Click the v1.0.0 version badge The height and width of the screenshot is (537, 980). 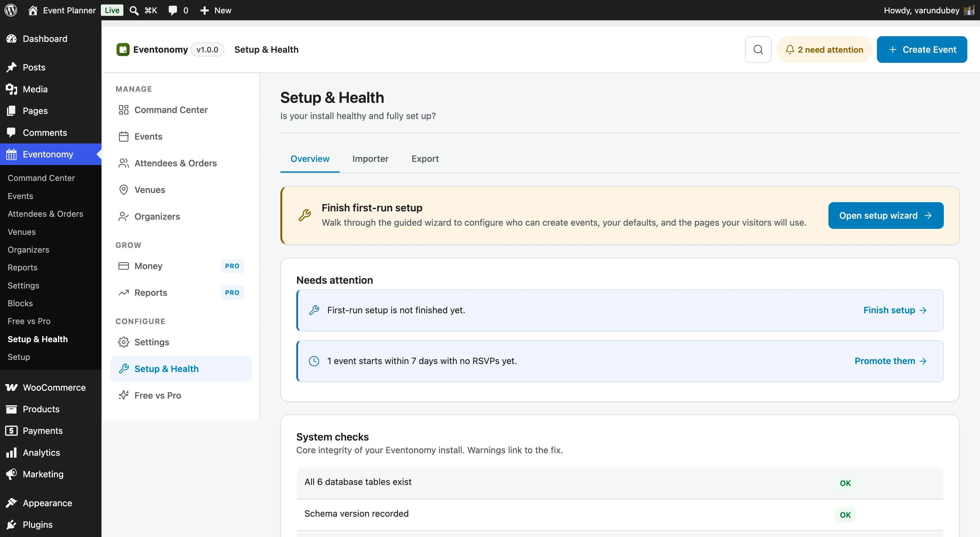pyautogui.click(x=207, y=50)
